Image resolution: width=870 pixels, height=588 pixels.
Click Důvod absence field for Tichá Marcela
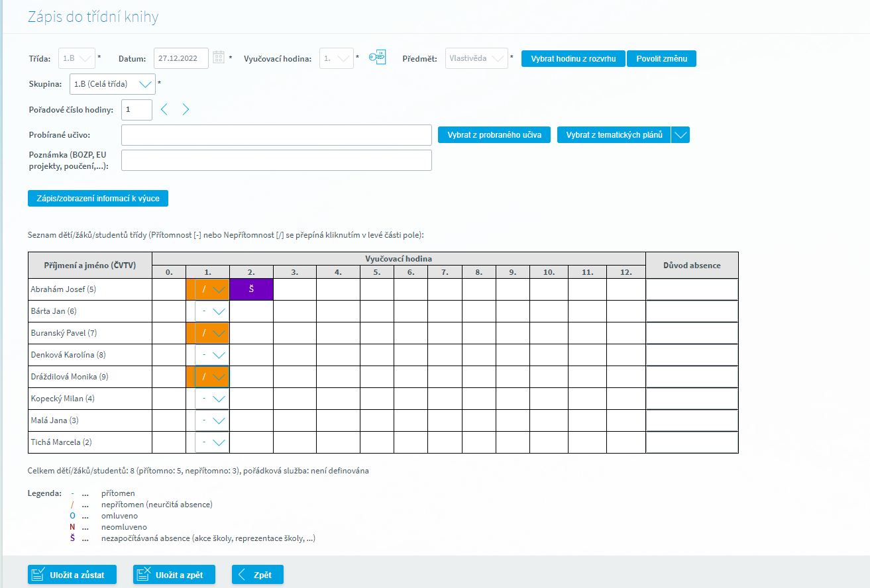[692, 442]
